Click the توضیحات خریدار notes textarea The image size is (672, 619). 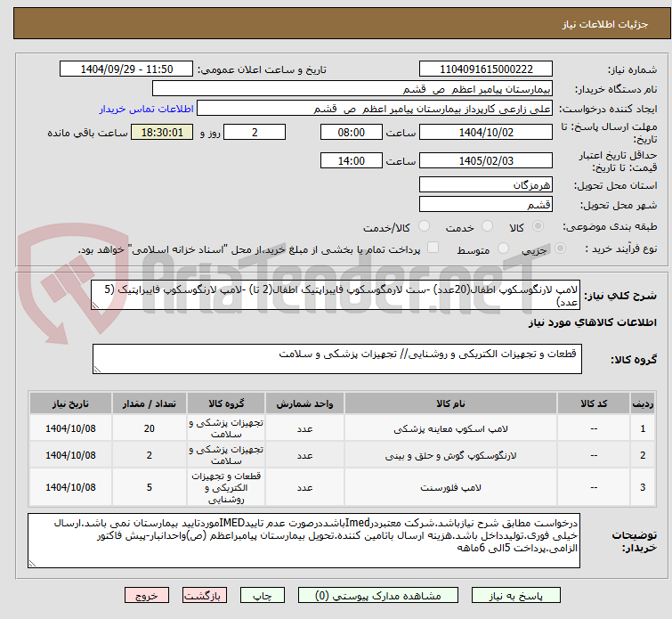coord(304,541)
